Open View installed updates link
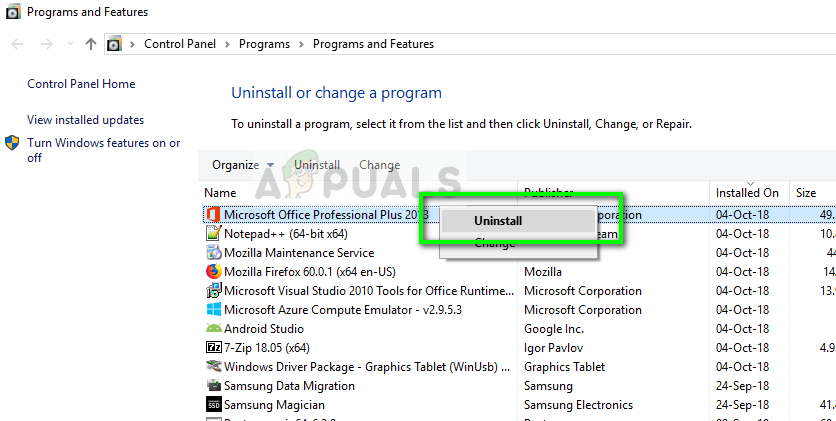 85,120
